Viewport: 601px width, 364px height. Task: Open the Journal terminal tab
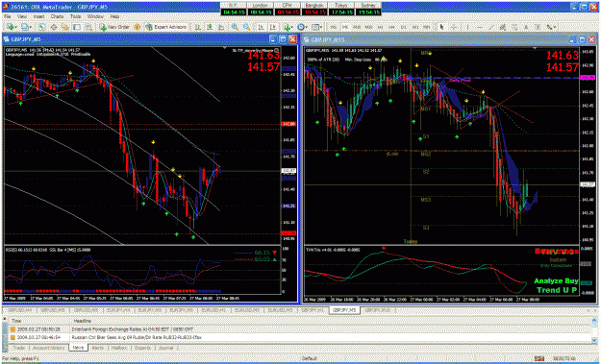pyautogui.click(x=165, y=348)
